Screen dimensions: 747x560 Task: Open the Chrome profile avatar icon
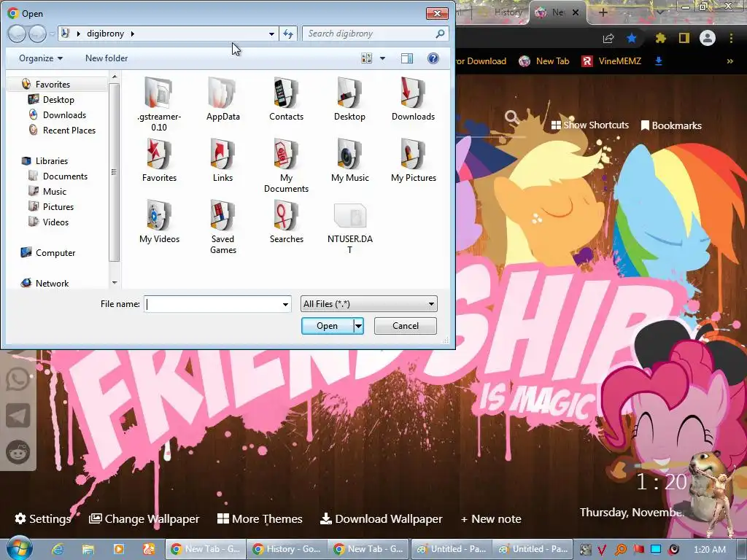[708, 38]
